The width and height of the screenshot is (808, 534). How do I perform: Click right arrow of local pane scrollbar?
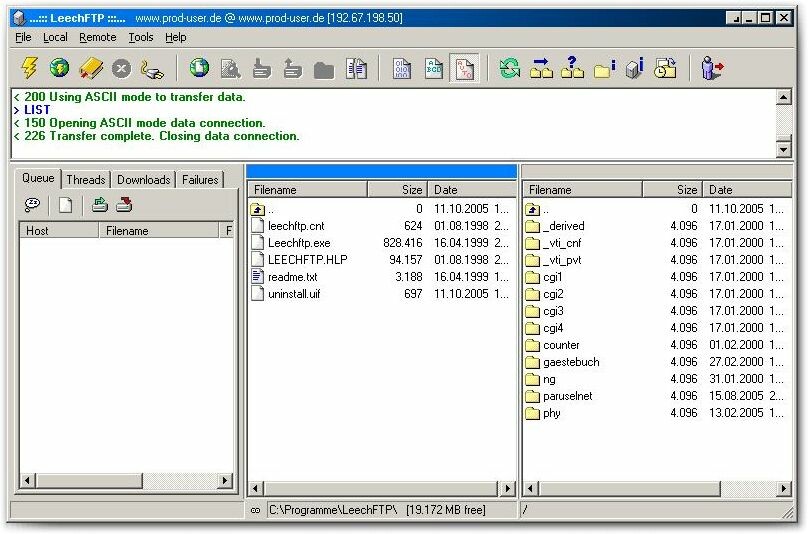[x=508, y=488]
